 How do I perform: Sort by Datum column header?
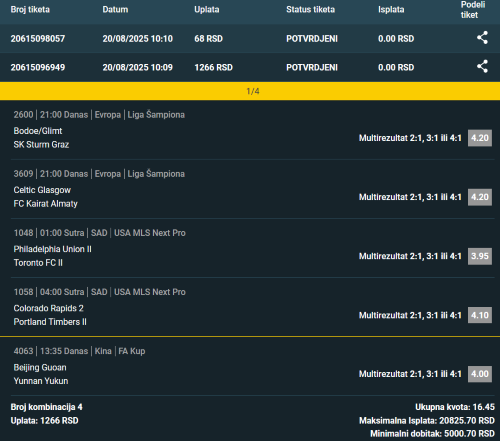[x=115, y=9]
